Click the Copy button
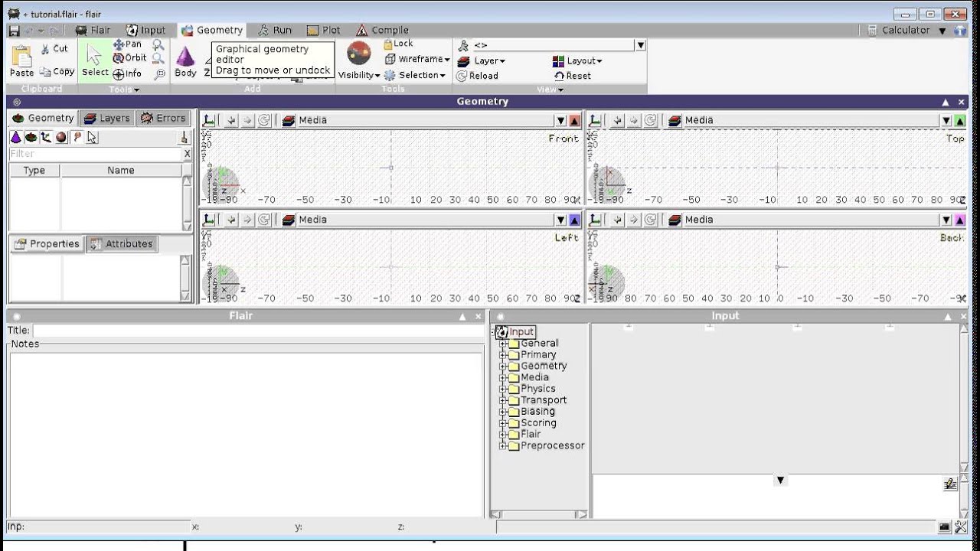This screenshot has width=980, height=551. 57,72
